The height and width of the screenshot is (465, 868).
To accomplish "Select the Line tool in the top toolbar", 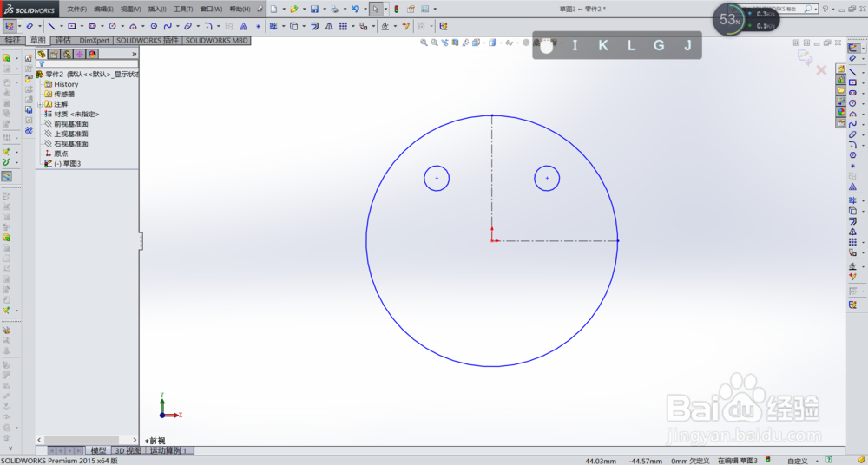I will click(x=51, y=26).
